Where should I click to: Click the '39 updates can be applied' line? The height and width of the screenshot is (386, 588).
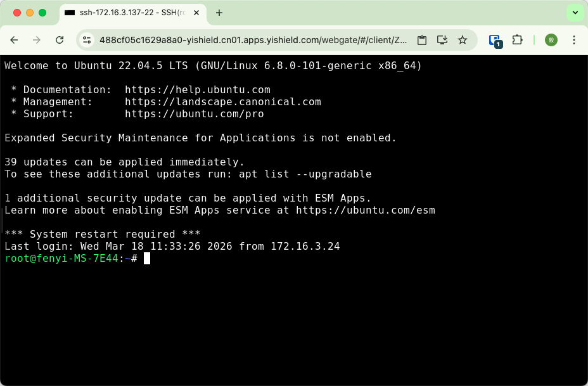pyautogui.click(x=124, y=162)
